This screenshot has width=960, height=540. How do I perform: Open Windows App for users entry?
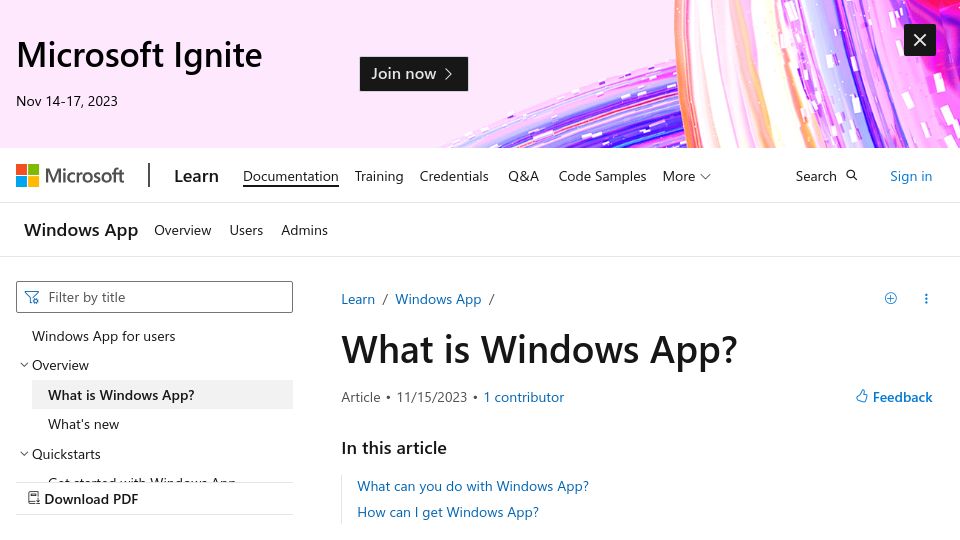pos(103,336)
